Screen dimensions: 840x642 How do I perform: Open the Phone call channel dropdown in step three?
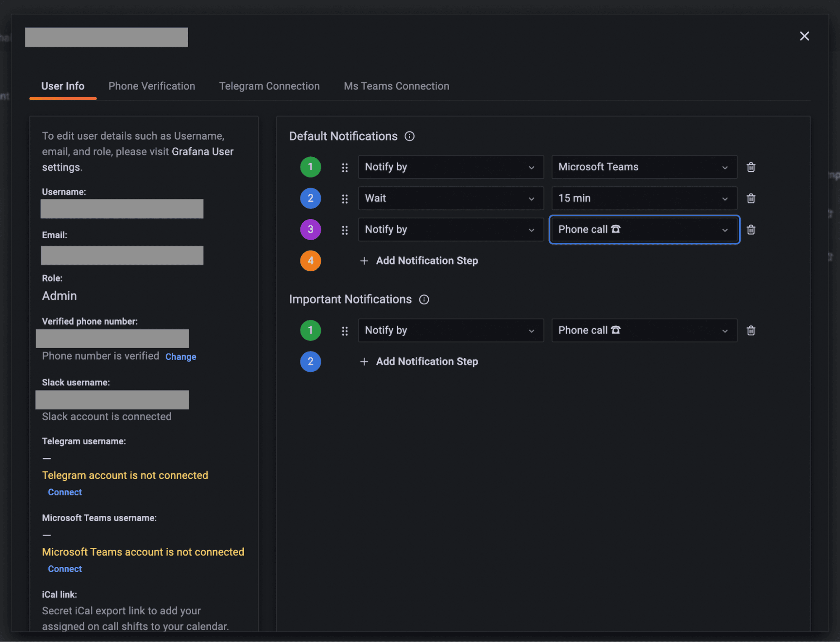[644, 230]
